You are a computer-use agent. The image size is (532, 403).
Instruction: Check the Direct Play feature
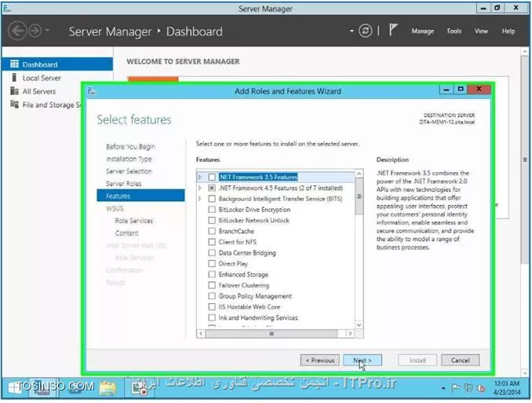[x=212, y=263]
